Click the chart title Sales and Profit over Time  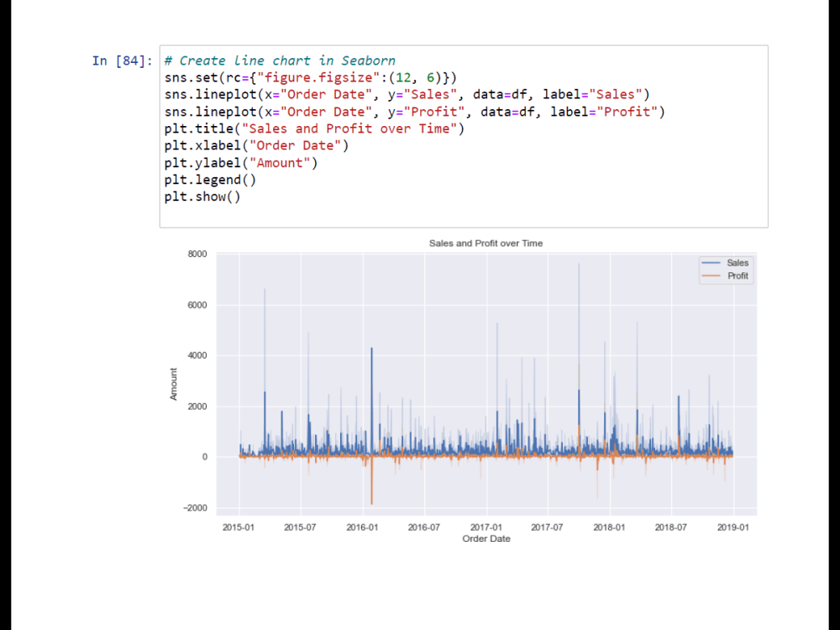(486, 243)
